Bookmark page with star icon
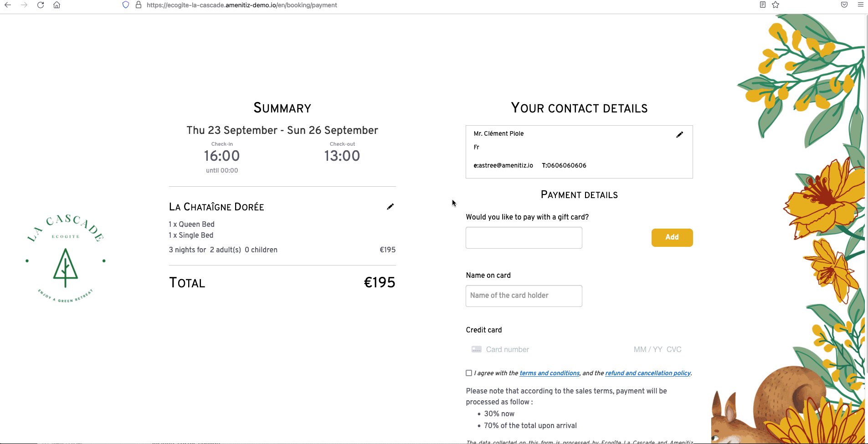Viewport: 868px width, 444px height. 776,5
